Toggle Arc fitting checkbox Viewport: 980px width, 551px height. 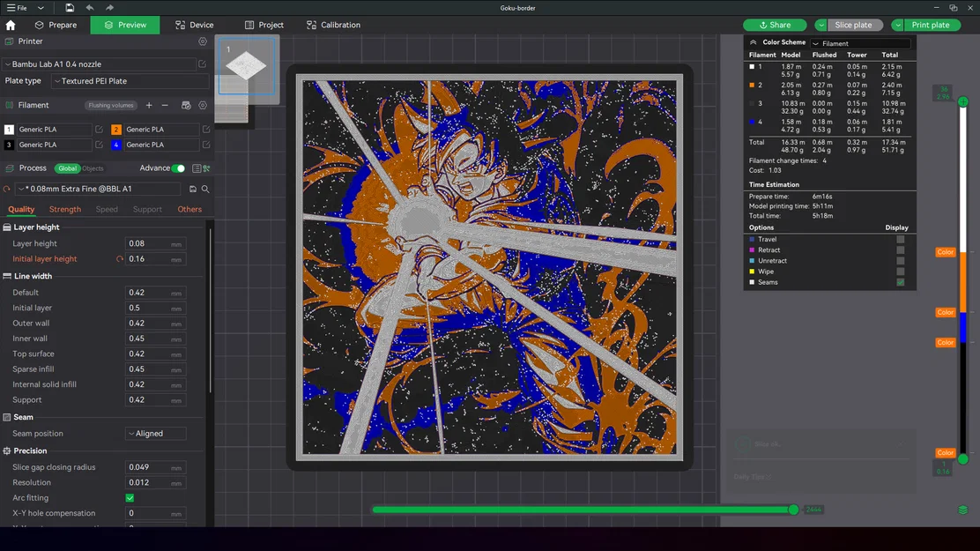pyautogui.click(x=130, y=498)
